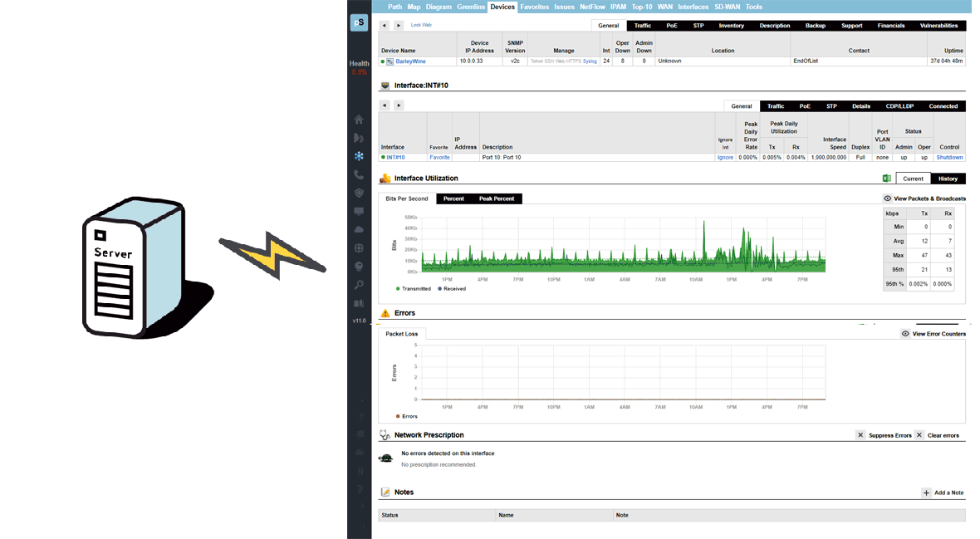The height and width of the screenshot is (539, 980).
Task: Select the Peak Percent chart tab
Action: click(497, 198)
